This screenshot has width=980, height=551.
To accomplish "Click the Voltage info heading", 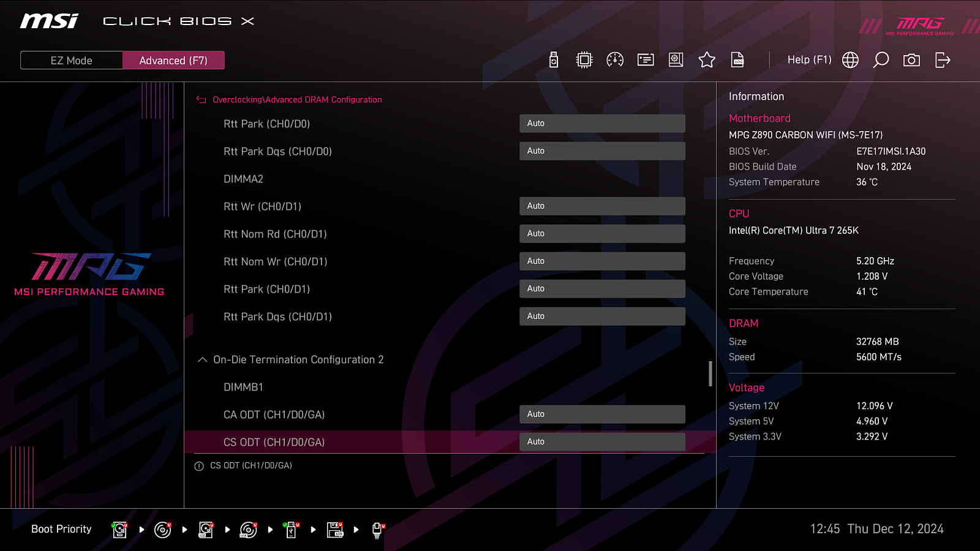I will (x=747, y=388).
